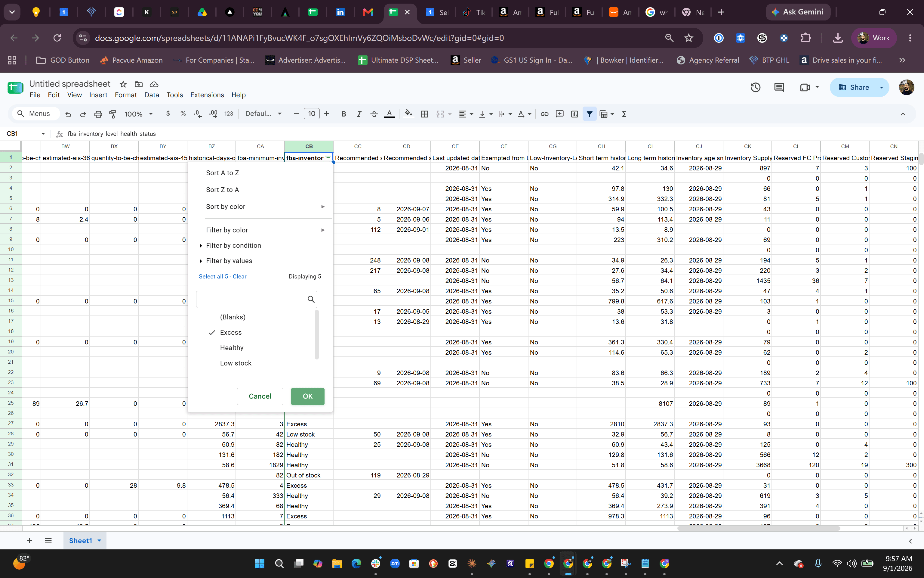Open version history clock icon
924x578 pixels.
755,88
